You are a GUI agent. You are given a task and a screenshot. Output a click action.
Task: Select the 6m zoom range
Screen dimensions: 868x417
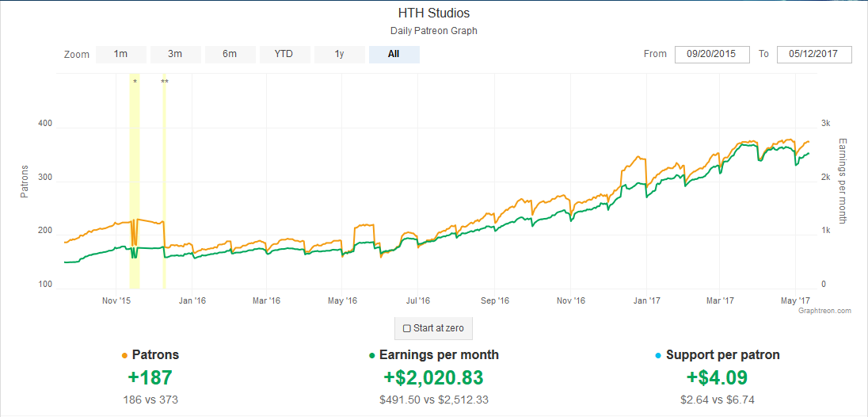tap(230, 54)
